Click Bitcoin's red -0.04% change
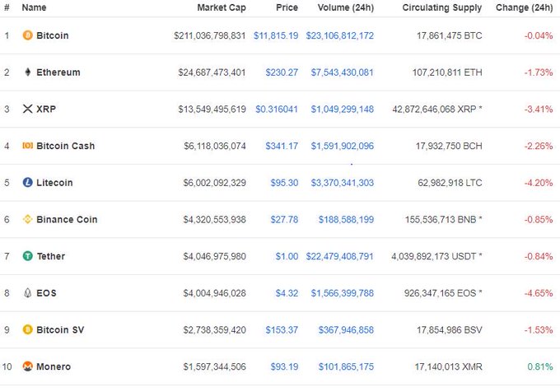 click(539, 35)
